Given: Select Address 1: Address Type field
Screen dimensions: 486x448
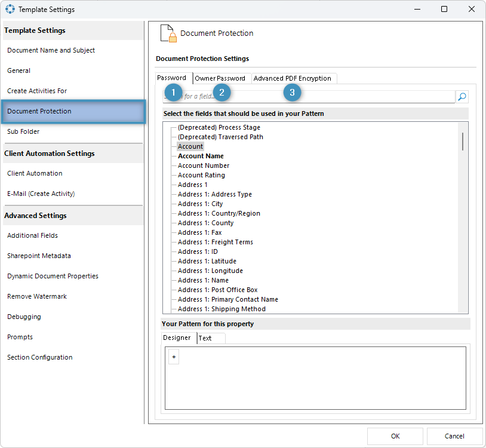Looking at the screenshot, I should tap(214, 194).
